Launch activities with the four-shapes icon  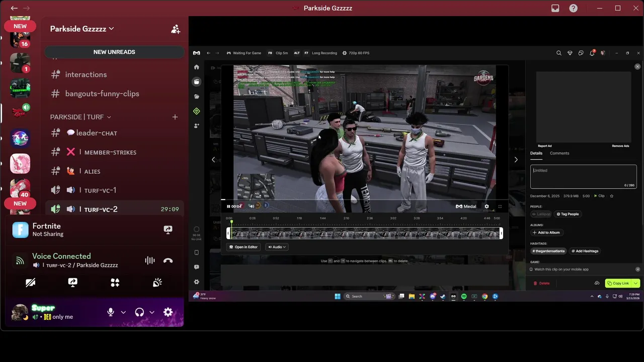115,283
